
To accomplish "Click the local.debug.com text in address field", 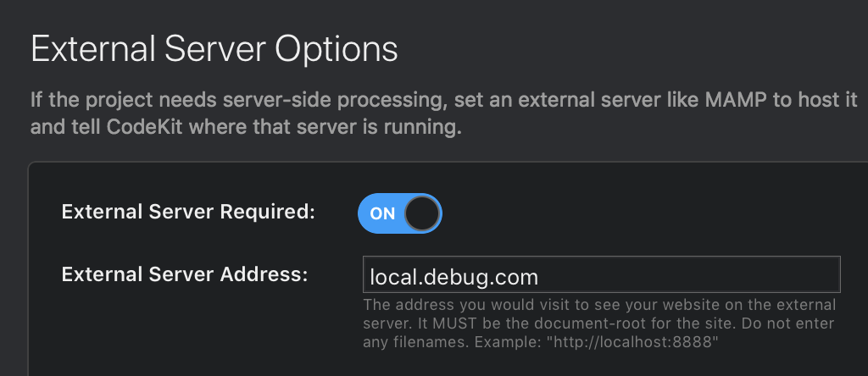I will click(454, 276).
